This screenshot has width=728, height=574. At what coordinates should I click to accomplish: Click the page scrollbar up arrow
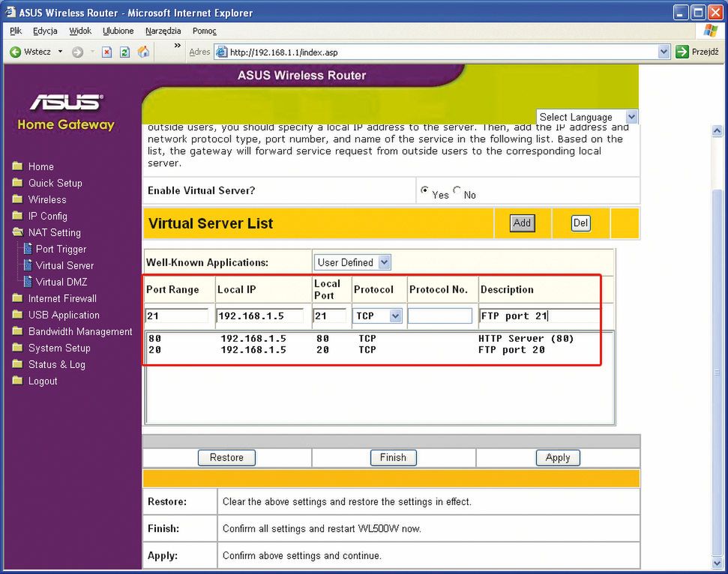(718, 131)
